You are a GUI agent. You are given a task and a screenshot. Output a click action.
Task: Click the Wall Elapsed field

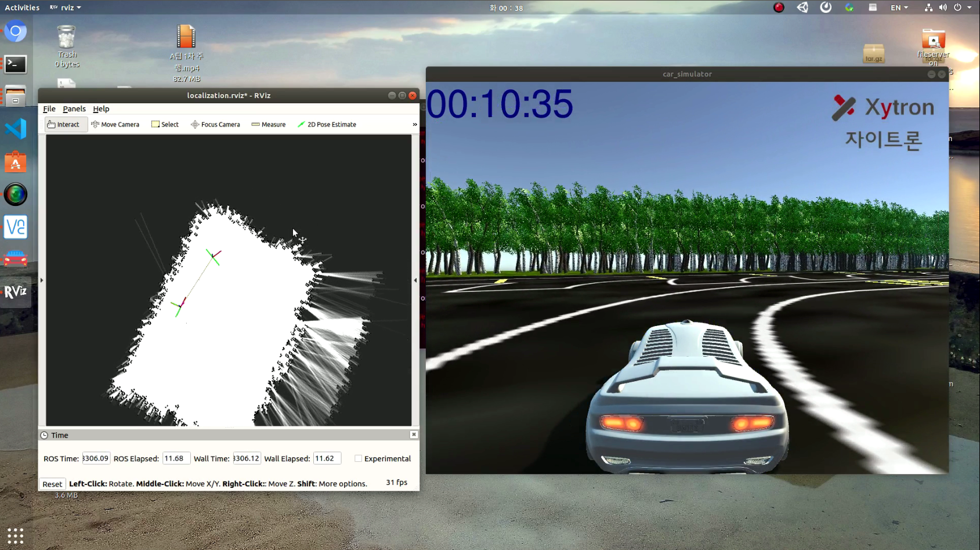click(x=327, y=458)
